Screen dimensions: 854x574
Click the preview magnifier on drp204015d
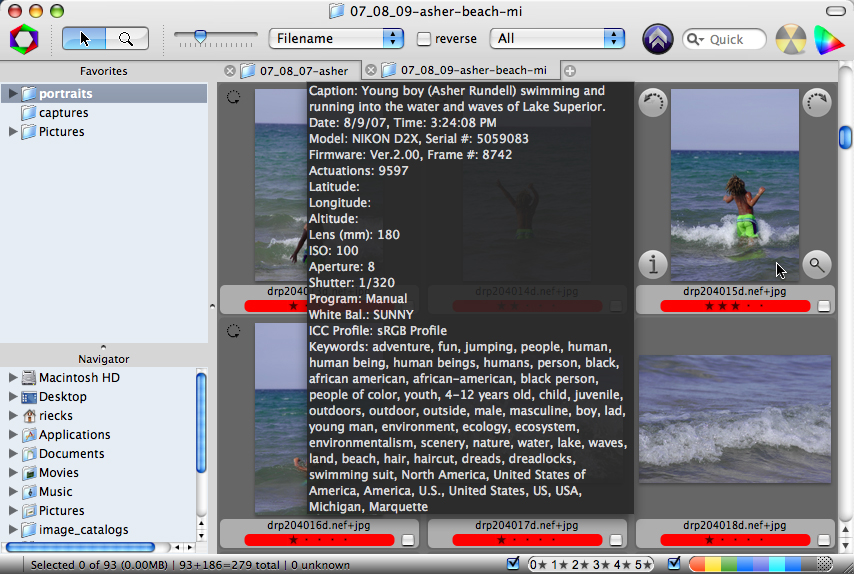pyautogui.click(x=817, y=265)
